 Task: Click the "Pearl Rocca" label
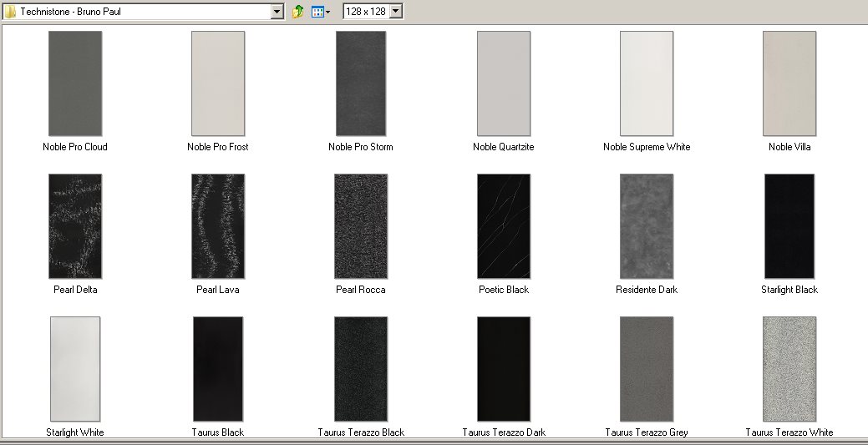(361, 290)
